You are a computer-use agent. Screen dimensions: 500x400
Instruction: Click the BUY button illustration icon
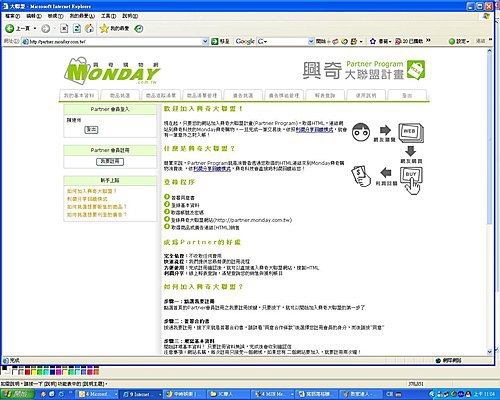point(412,181)
